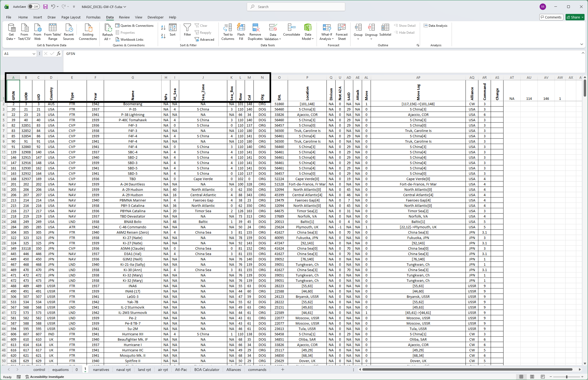This screenshot has height=380, width=588.
Task: Open Consolidate tool
Action: click(x=292, y=30)
